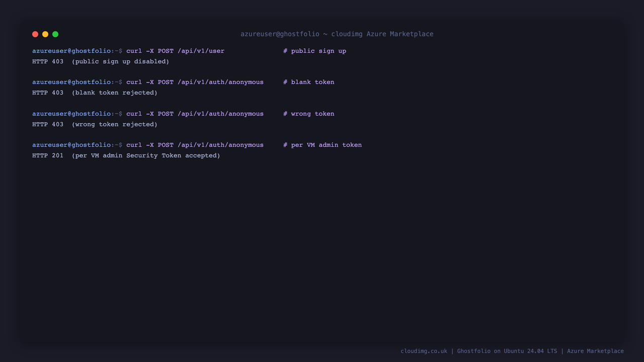The height and width of the screenshot is (362, 644).
Task: Click the yellow minimize window dot
Action: coord(45,34)
